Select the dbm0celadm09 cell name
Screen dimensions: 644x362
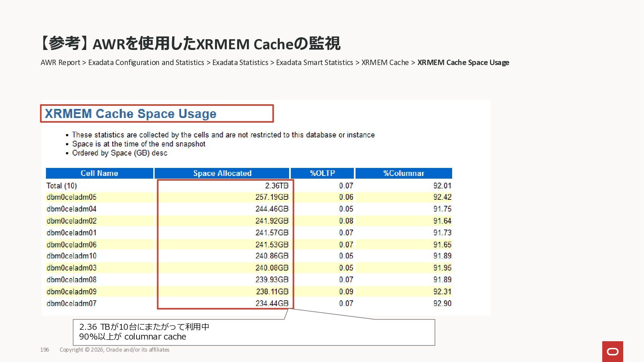(71, 292)
